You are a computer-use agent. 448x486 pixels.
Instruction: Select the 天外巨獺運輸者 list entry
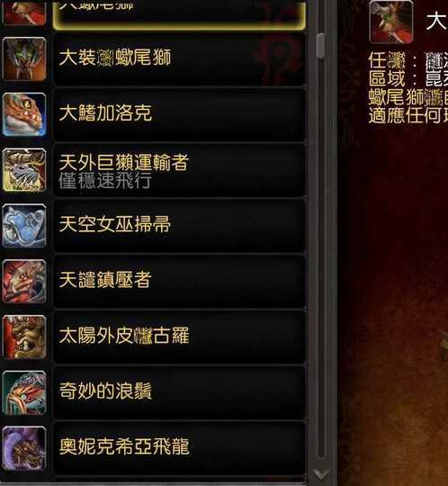click(x=179, y=170)
